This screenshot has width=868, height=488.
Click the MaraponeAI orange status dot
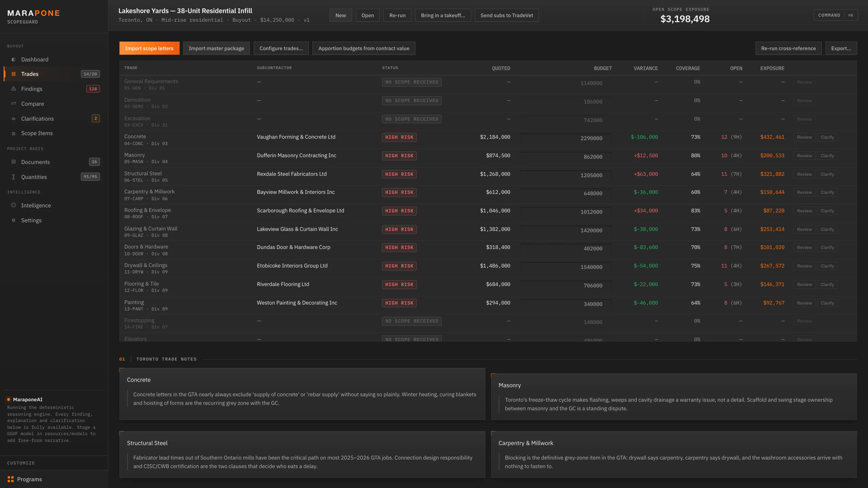[9, 400]
